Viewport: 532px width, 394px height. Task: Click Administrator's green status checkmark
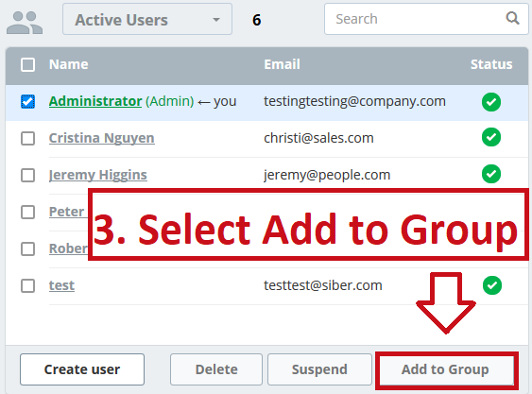click(x=491, y=102)
